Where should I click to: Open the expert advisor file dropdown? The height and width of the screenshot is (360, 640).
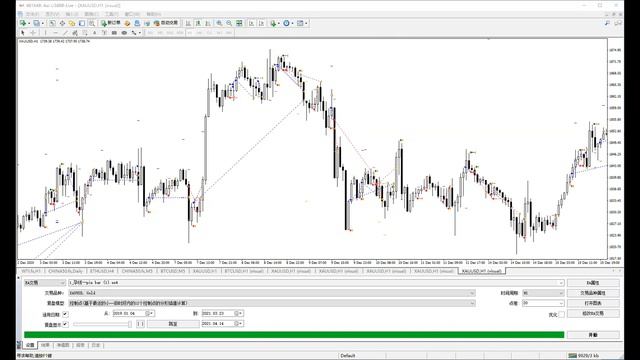(x=316, y=282)
